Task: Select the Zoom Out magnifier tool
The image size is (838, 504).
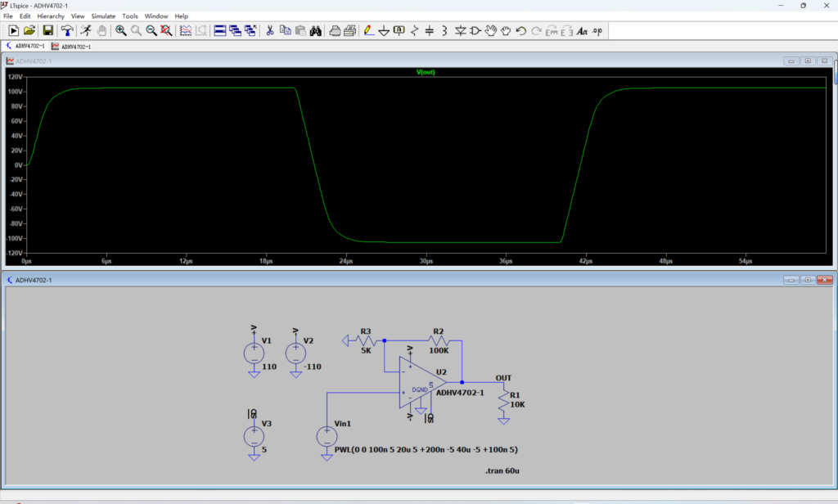Action: (151, 31)
